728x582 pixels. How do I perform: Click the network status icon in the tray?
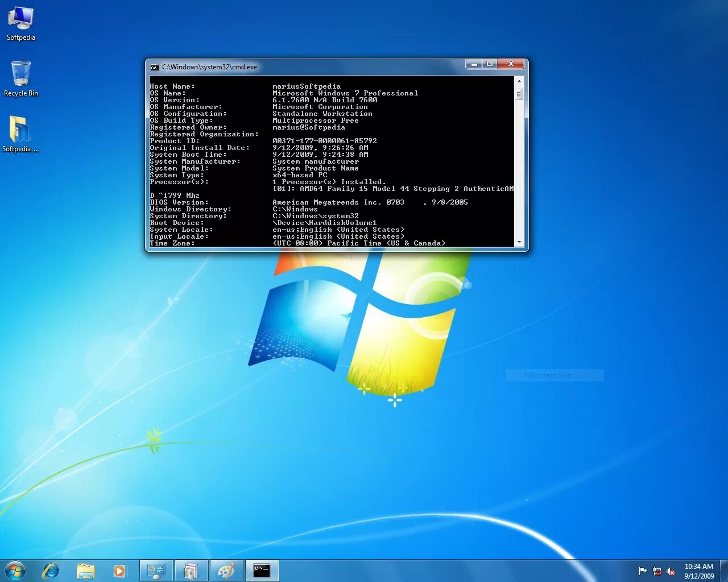657,571
